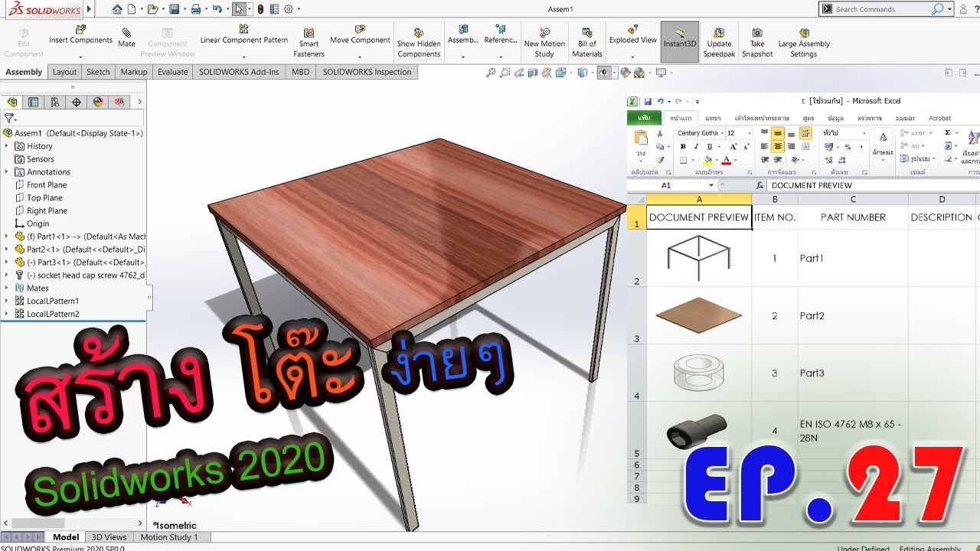980x551 pixels.
Task: Switch to the Layout tab
Action: point(64,72)
